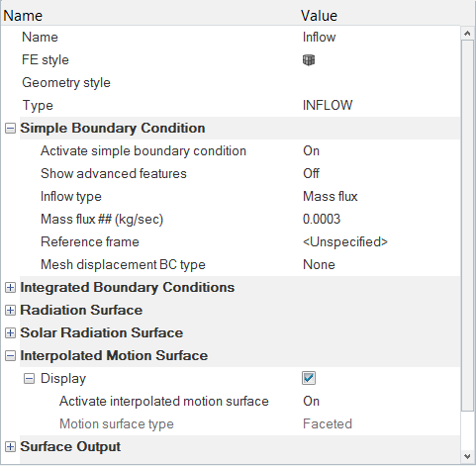Expand the Solar Radiation Surface section

pos(10,333)
